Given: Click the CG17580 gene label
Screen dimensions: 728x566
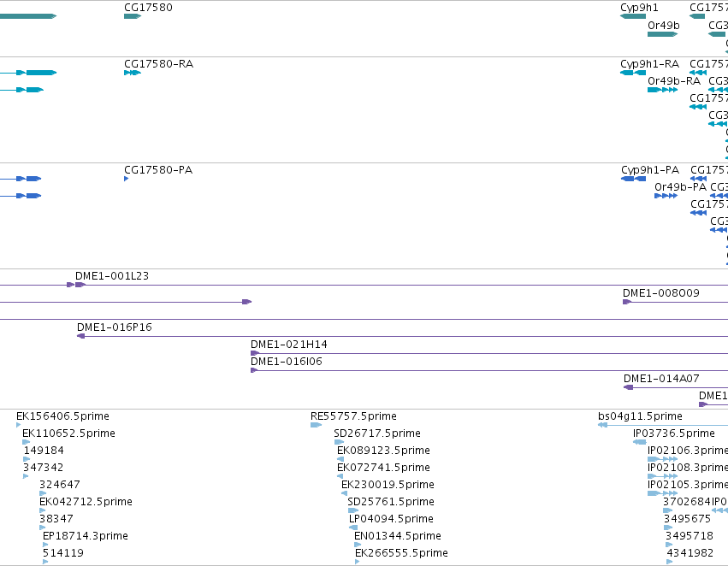Looking at the screenshot, I should 148,8.
